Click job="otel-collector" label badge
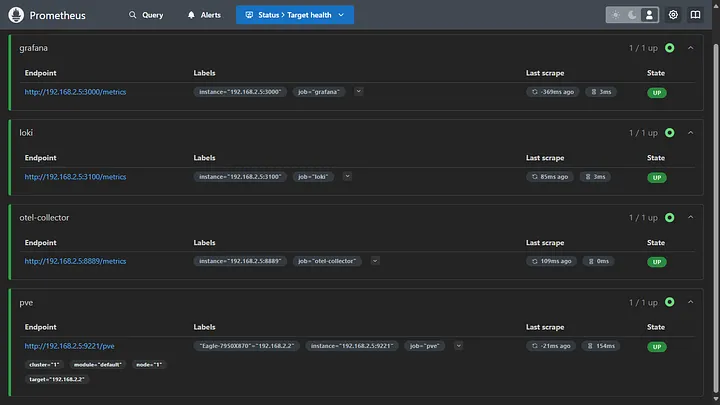 (x=327, y=261)
